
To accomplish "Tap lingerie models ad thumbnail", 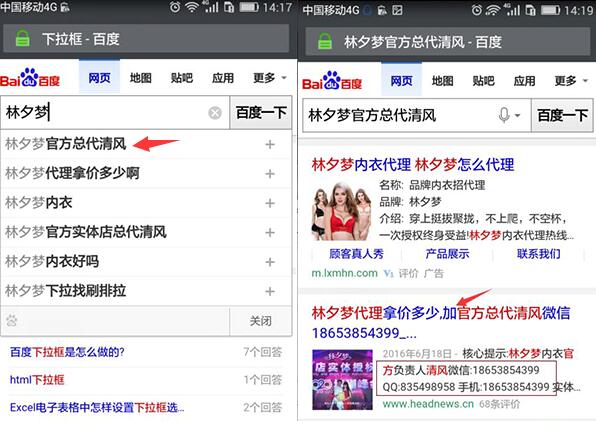I will coord(342,211).
